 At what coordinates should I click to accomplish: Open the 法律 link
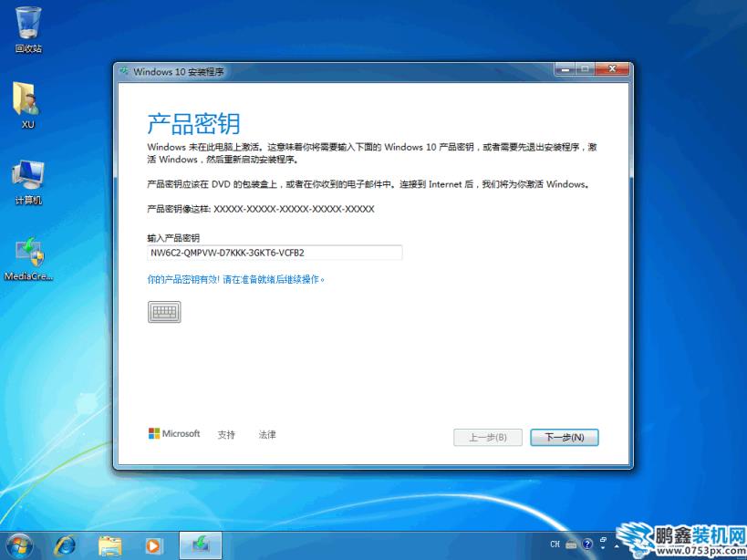click(266, 434)
